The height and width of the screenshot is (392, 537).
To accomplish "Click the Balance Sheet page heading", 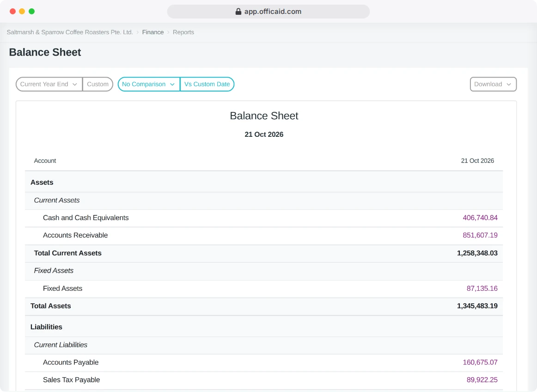I will coord(45,52).
